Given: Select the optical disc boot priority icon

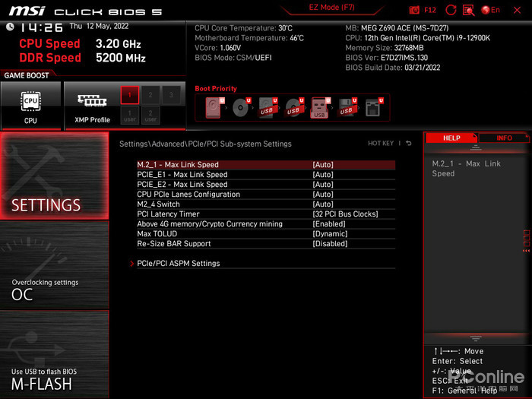Looking at the screenshot, I should click(x=241, y=108).
